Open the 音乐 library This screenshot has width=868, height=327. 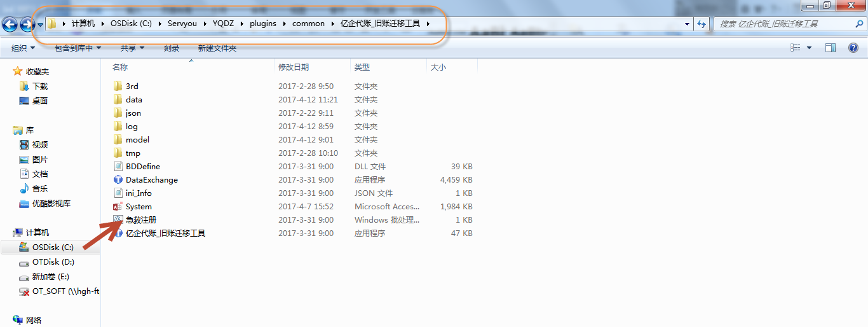(40, 188)
